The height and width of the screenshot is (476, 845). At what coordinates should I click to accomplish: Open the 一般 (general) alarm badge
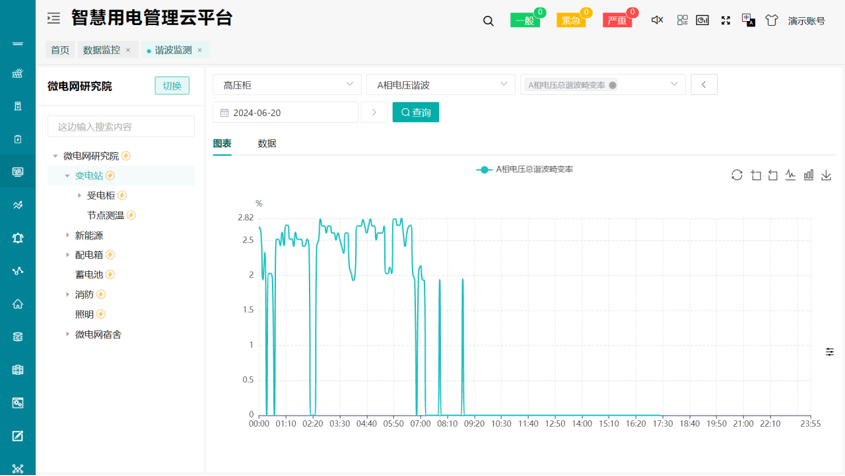525,20
